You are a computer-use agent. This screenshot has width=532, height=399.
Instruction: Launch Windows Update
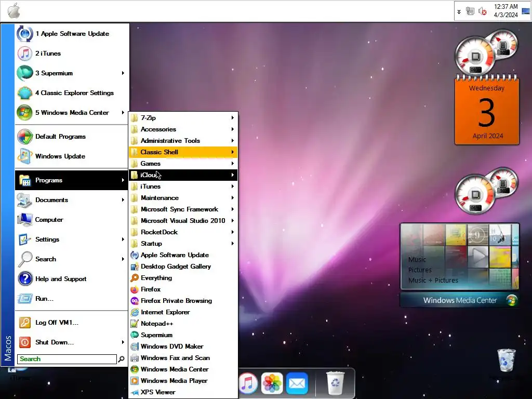click(72, 156)
